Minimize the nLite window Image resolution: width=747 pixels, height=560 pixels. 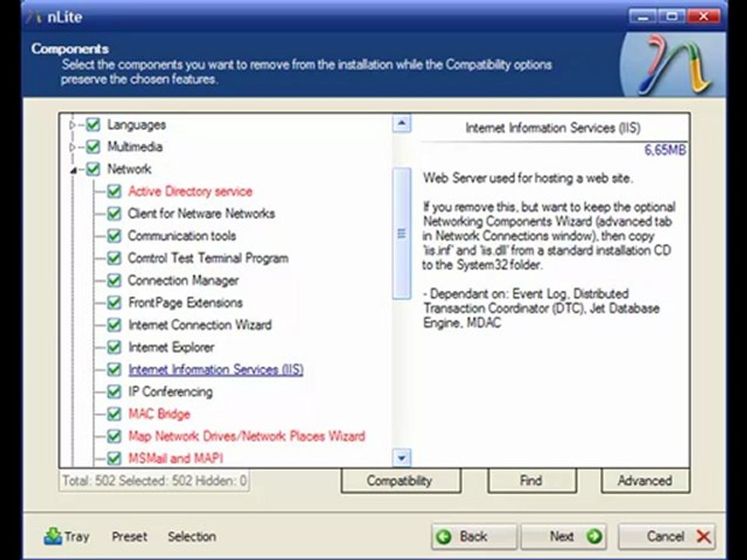(x=644, y=16)
